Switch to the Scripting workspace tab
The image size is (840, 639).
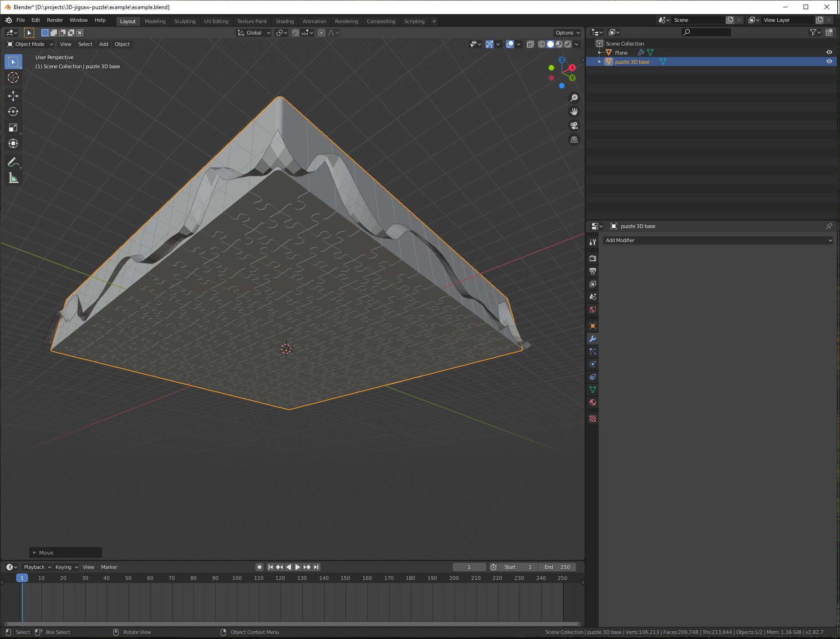pyautogui.click(x=414, y=21)
